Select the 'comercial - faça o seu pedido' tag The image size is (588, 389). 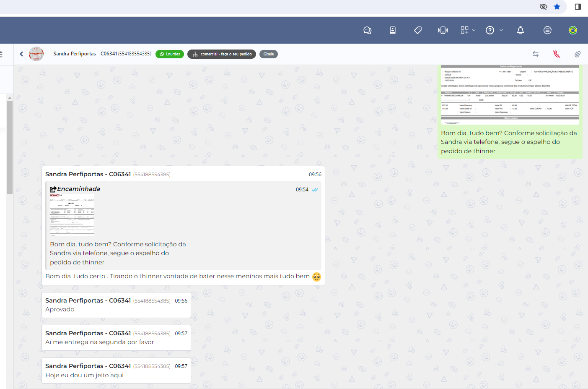pos(222,54)
